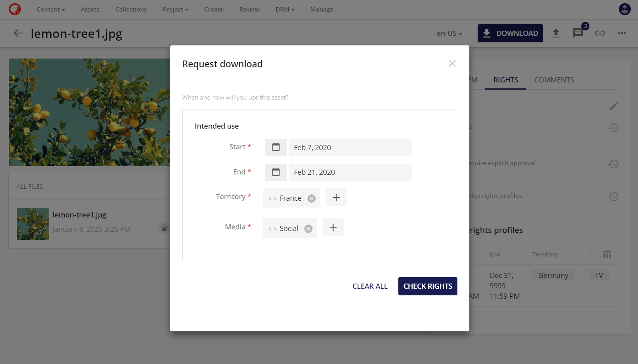Copy the asset share link icon

click(600, 33)
